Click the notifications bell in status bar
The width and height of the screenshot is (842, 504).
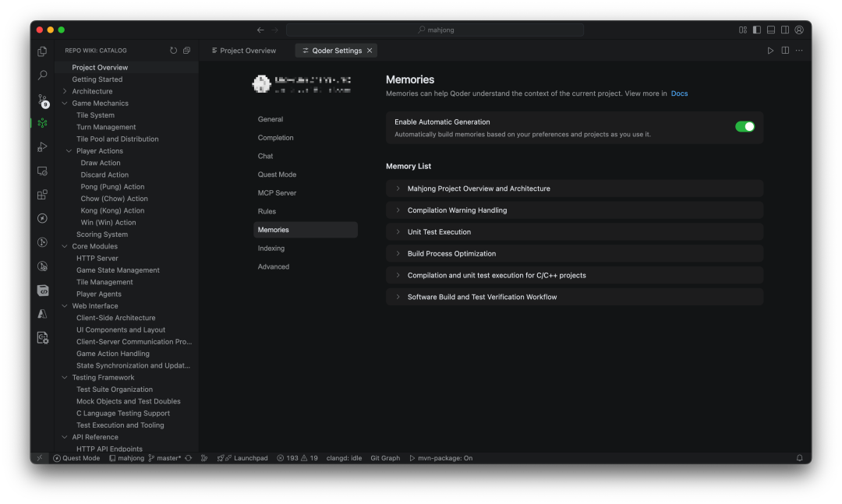(x=799, y=458)
